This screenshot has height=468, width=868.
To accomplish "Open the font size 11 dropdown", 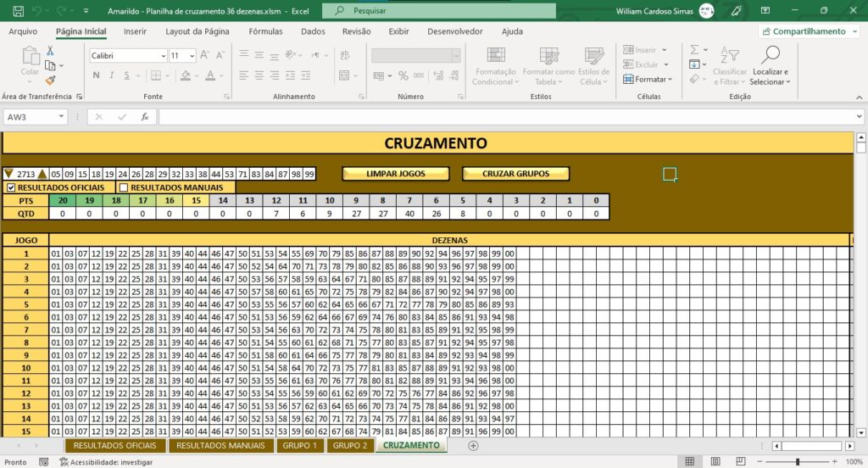I will click(192, 55).
